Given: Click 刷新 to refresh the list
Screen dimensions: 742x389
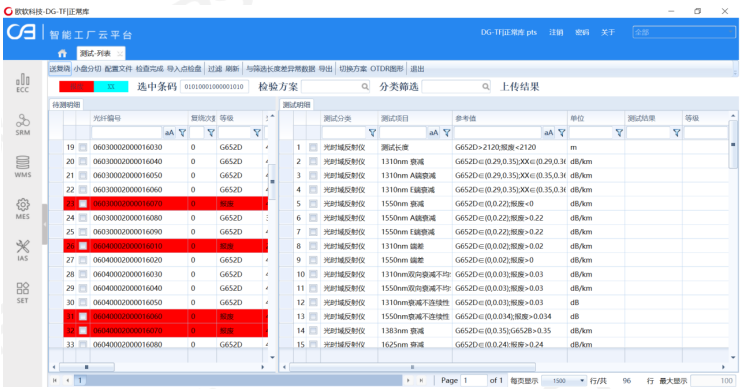Looking at the screenshot, I should tap(232, 69).
